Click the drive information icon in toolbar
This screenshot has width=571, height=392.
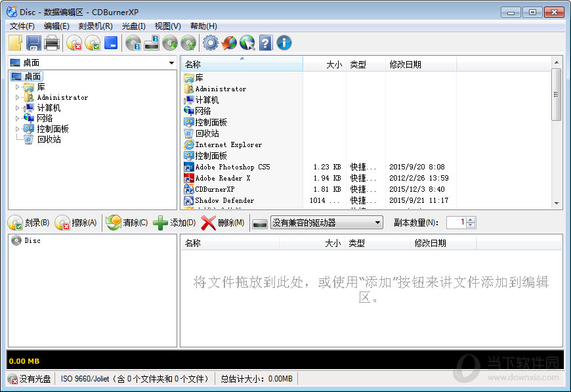[152, 43]
